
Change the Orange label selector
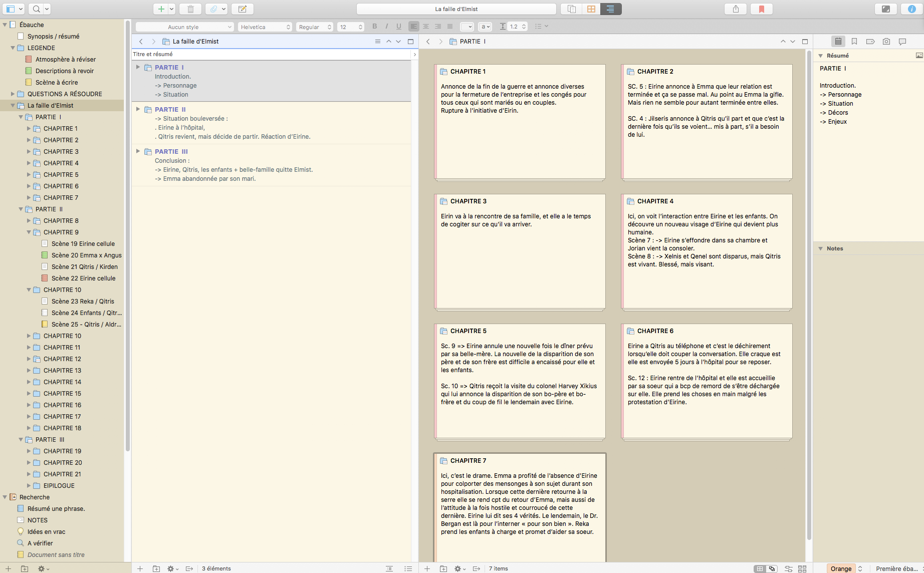[845, 568]
